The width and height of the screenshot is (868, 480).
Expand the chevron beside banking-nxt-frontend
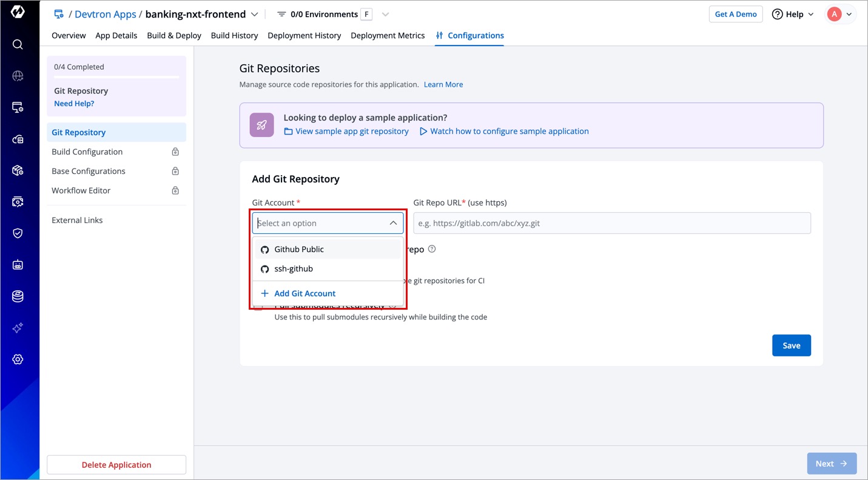(x=254, y=15)
